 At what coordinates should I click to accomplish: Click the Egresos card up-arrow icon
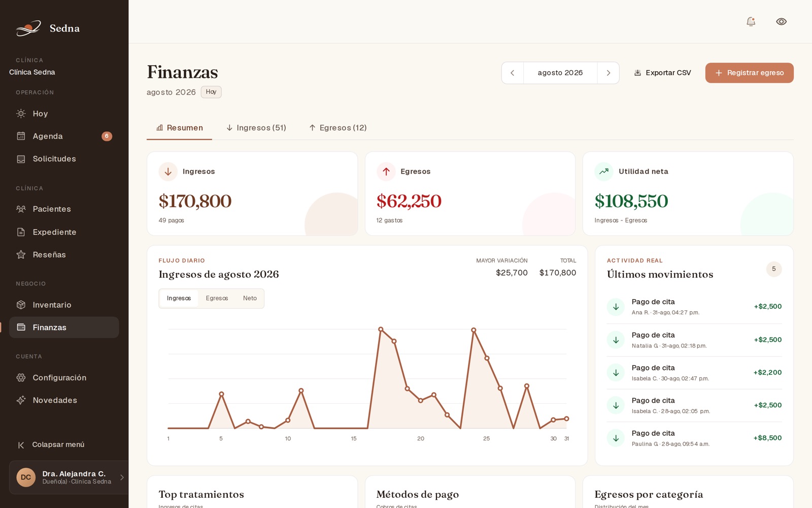pos(386,172)
